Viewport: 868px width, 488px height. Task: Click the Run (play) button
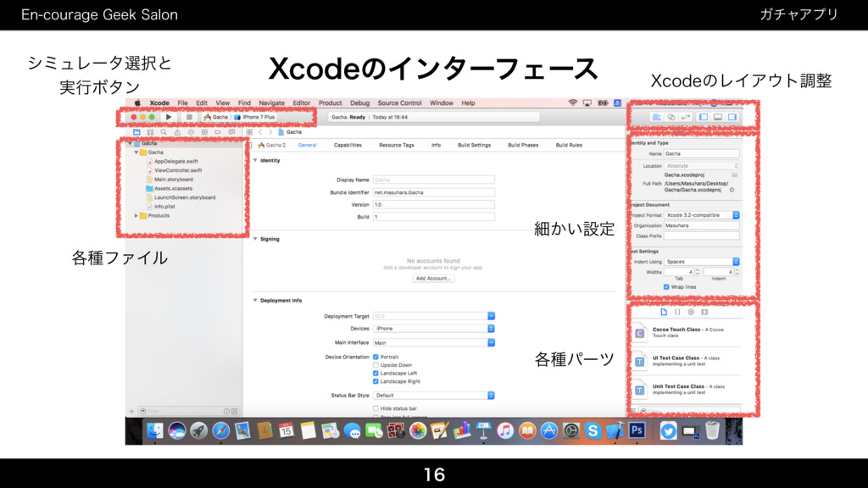pos(169,117)
